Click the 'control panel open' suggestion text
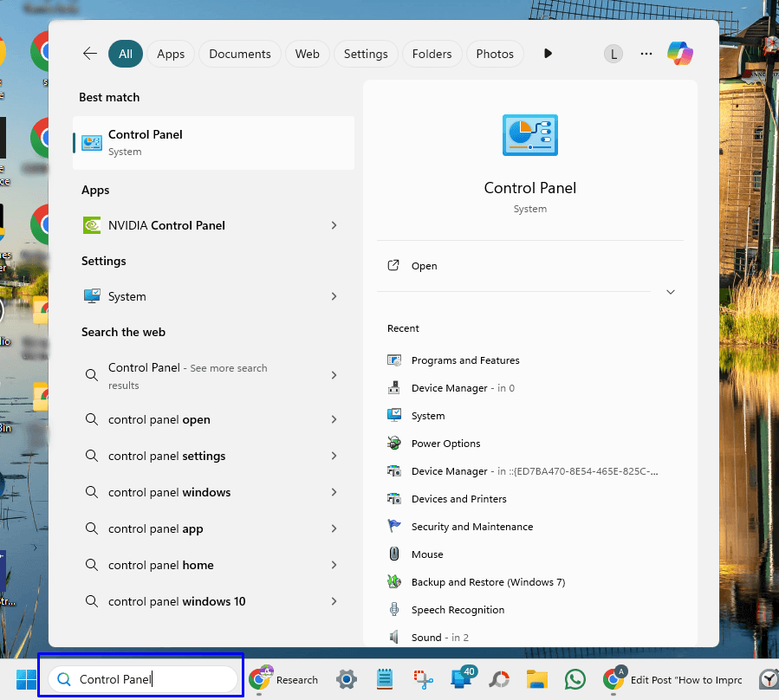 [x=159, y=419]
